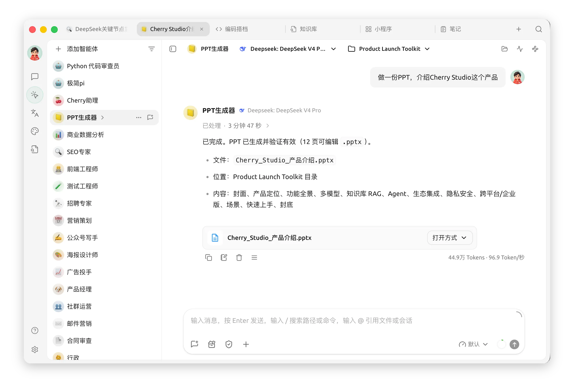Open the chat assistants sidebar icon
Image resolution: width=574 pixels, height=392 pixels.
click(35, 77)
